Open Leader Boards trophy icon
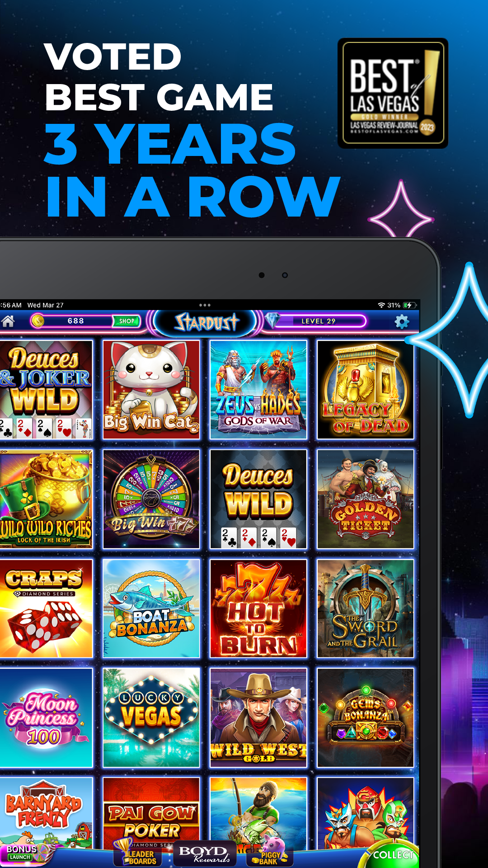The image size is (488, 868). coord(137,853)
